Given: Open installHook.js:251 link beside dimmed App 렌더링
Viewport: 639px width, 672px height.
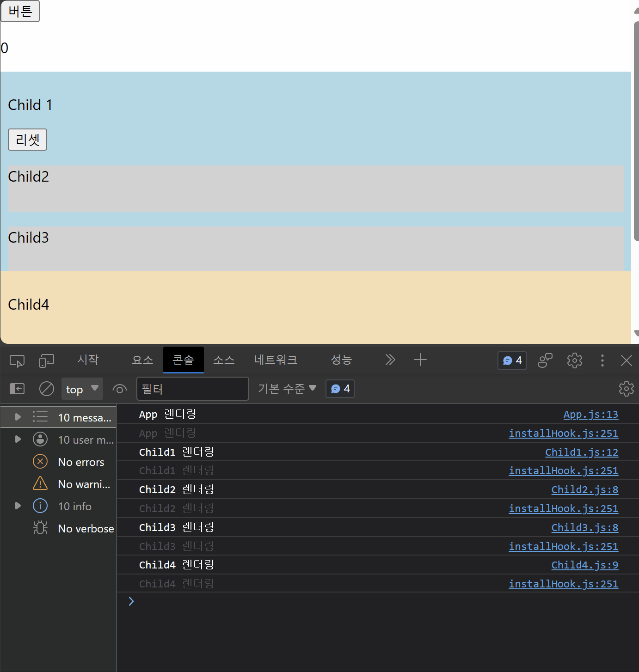Looking at the screenshot, I should click(x=563, y=434).
